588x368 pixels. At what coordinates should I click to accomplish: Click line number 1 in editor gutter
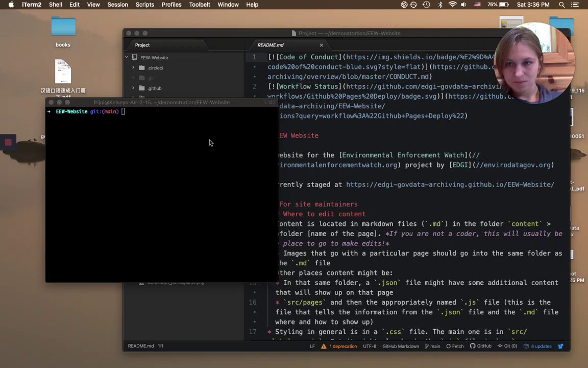point(254,57)
